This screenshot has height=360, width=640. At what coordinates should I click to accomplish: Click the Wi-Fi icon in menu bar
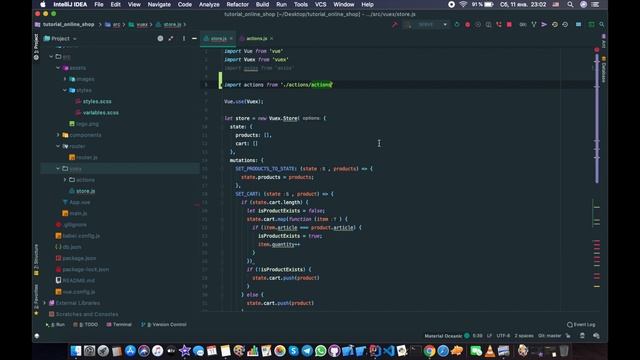pos(463,4)
